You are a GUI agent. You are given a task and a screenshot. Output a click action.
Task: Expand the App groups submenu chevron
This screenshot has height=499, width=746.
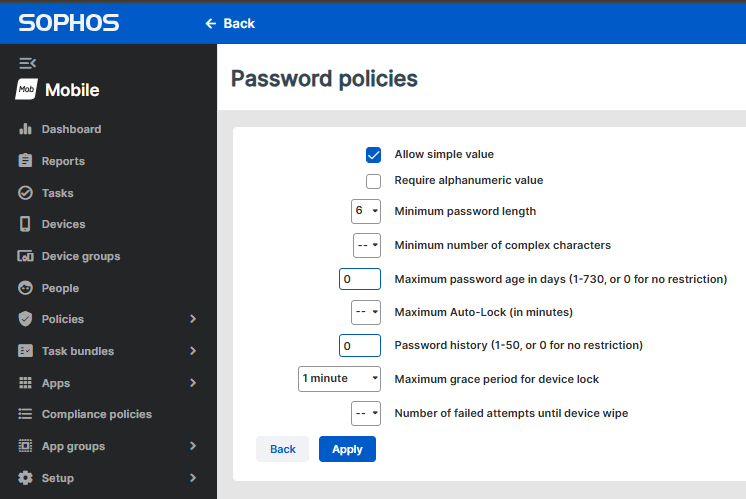click(193, 446)
